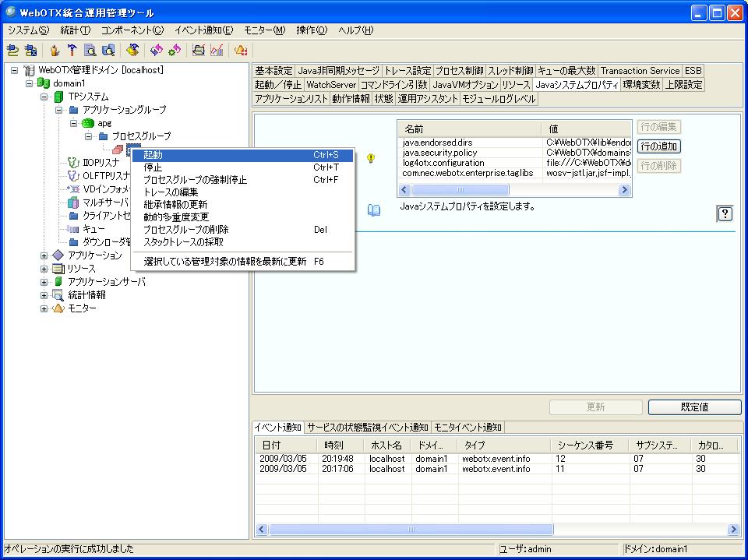This screenshot has width=748, height=560.
Task: Collapse the TPシステム tree node
Action: tap(44, 97)
